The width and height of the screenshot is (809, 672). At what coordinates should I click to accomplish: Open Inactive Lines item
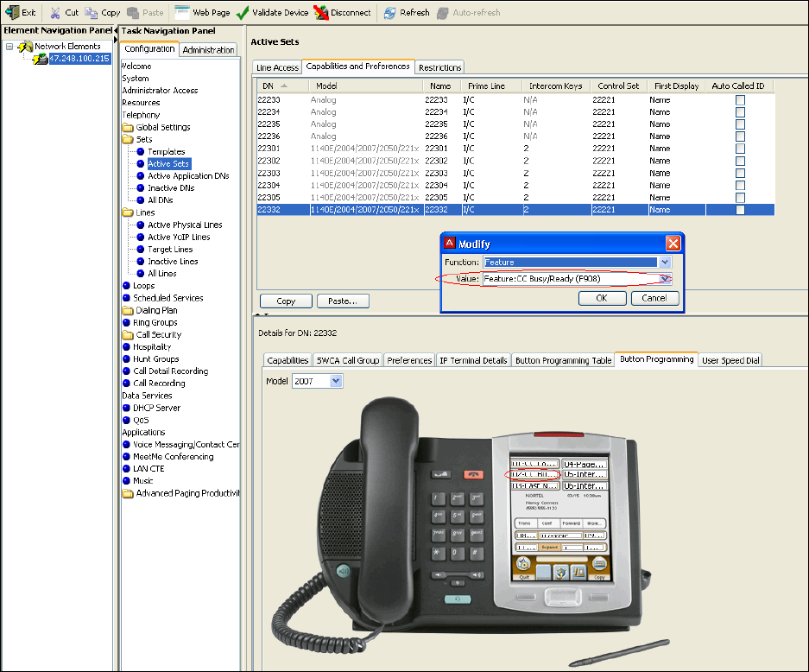(x=173, y=262)
